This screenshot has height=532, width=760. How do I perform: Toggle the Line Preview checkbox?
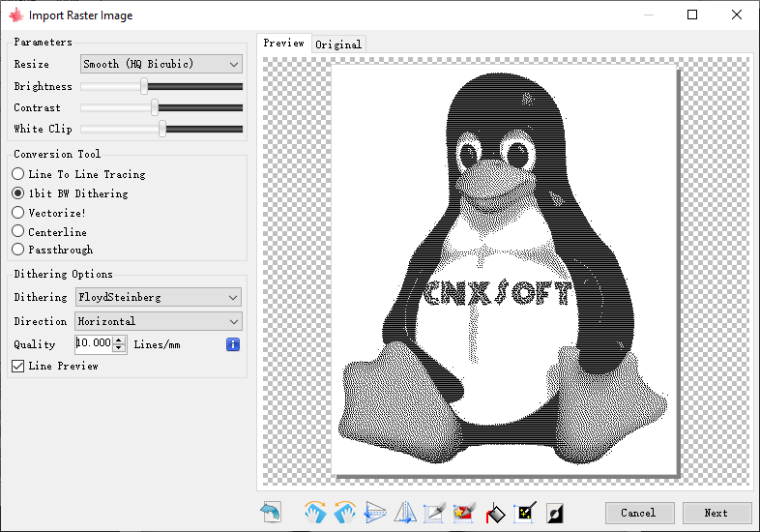(18, 367)
